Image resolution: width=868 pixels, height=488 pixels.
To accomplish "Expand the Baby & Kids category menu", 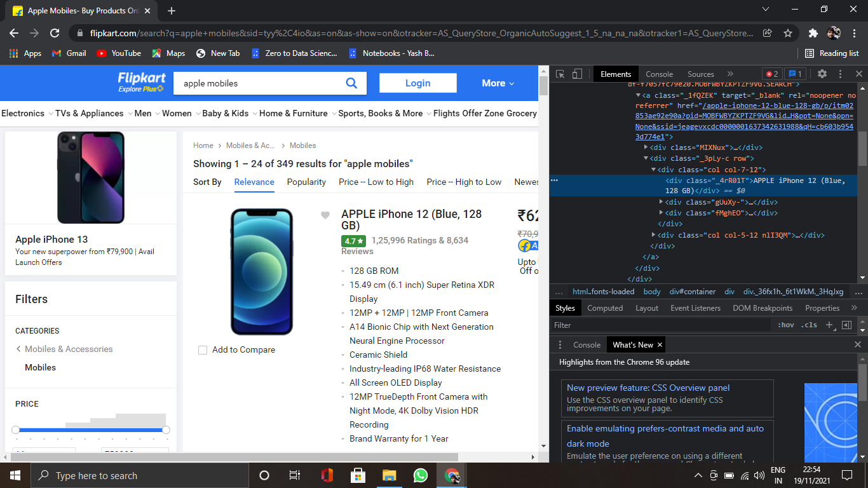I will [229, 113].
